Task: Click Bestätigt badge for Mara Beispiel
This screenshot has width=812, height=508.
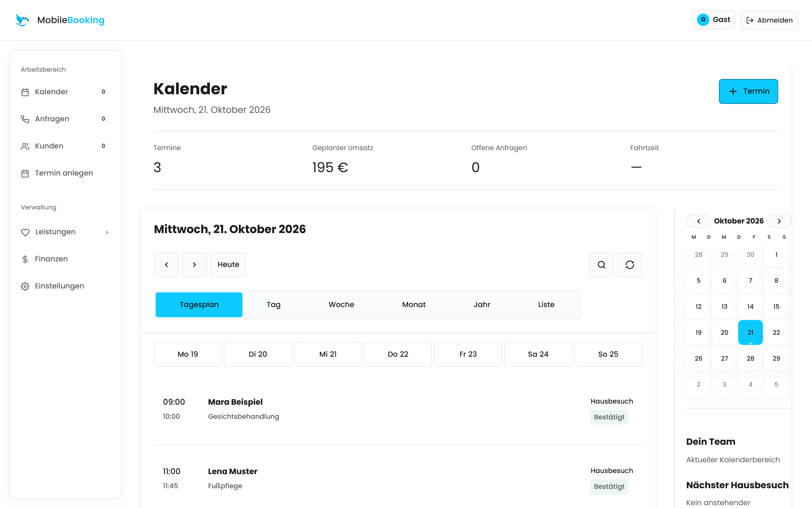Action: click(x=609, y=417)
